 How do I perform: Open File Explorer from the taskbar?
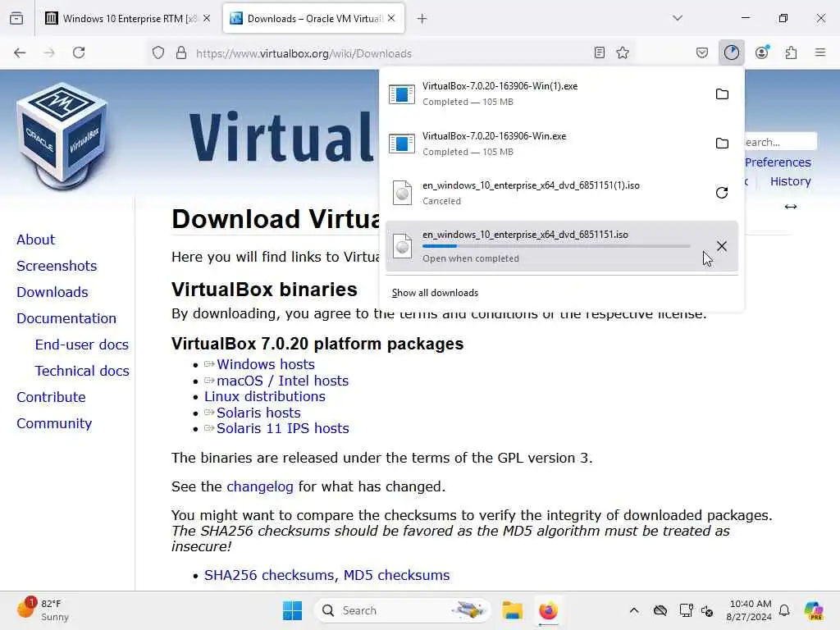(512, 610)
